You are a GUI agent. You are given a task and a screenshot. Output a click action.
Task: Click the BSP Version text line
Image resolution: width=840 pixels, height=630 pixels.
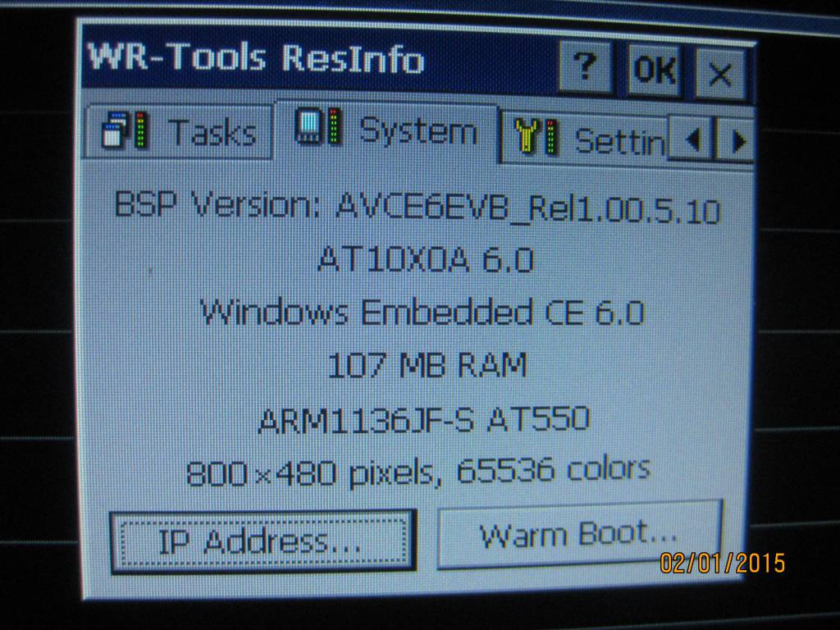[418, 208]
